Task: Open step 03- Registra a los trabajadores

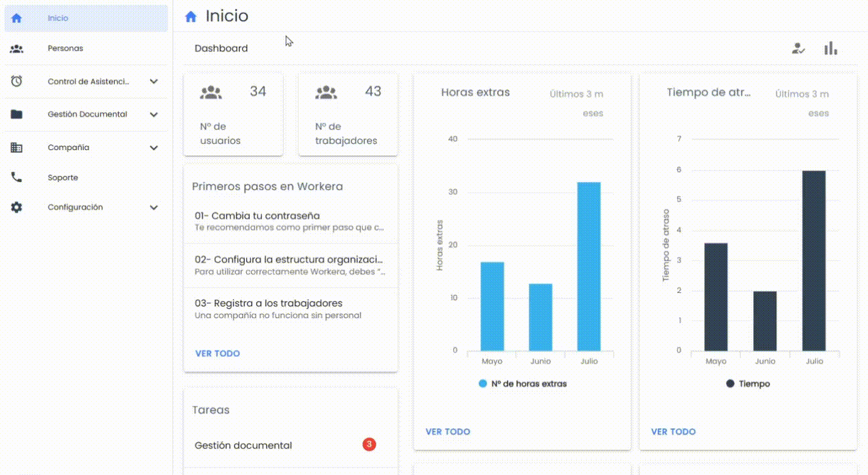Action: coord(291,309)
